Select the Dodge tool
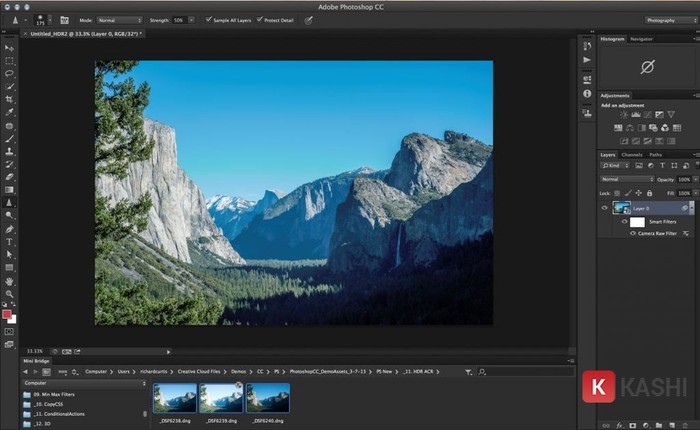Image resolution: width=700 pixels, height=430 pixels. click(9, 215)
